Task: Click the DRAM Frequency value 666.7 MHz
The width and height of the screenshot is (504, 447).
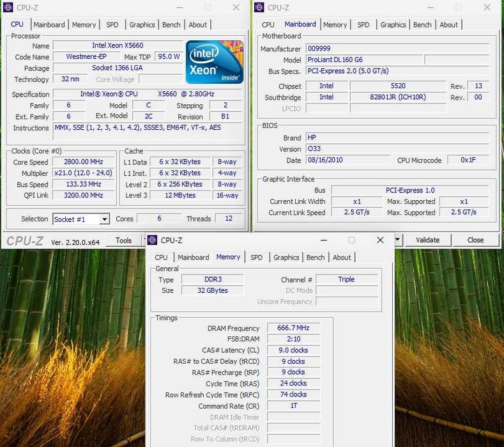Action: click(x=293, y=328)
